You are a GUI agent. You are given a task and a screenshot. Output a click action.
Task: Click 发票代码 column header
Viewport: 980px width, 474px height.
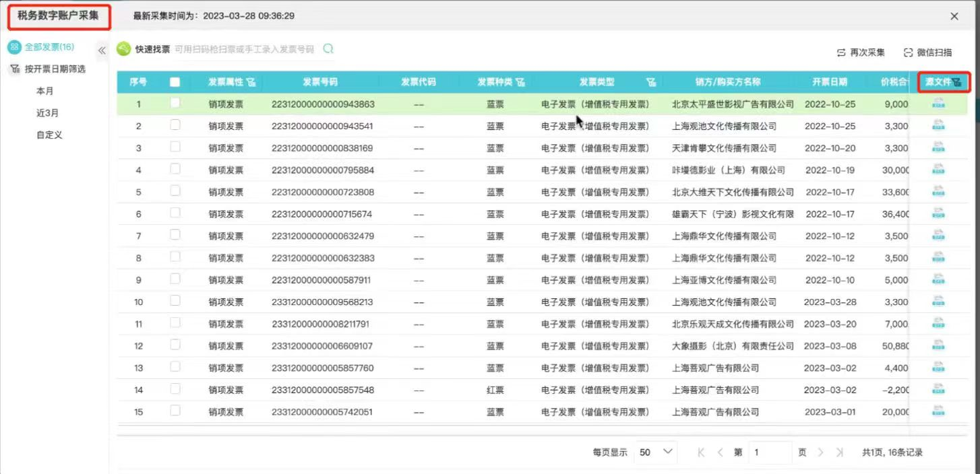click(x=419, y=82)
